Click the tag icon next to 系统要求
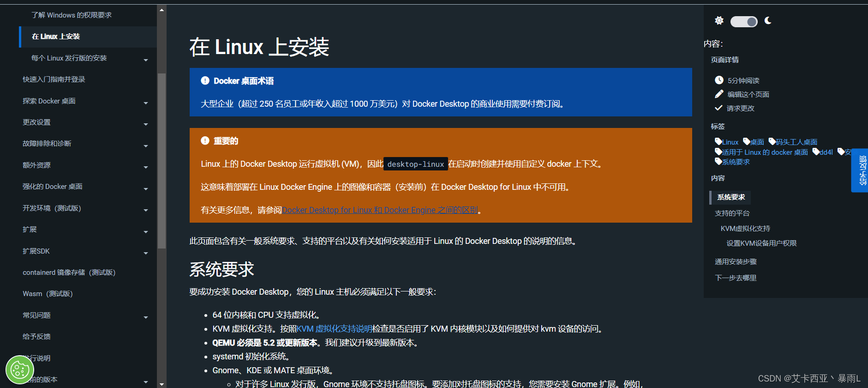Image resolution: width=868 pixels, height=388 pixels. click(x=718, y=161)
